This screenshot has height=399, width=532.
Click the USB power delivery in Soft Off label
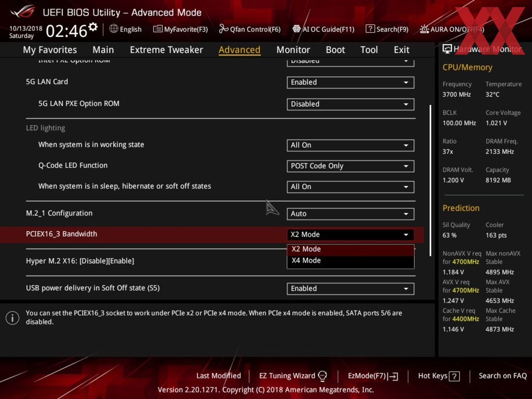tap(93, 288)
